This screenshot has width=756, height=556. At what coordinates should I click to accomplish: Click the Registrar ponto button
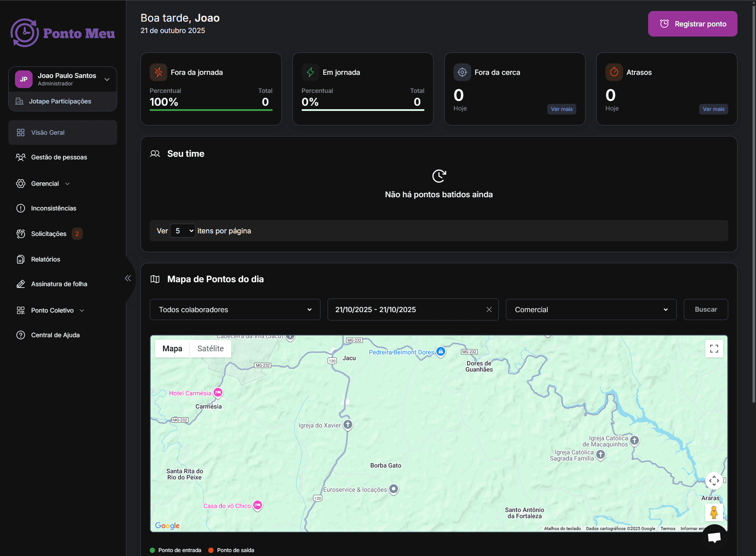[x=692, y=24]
